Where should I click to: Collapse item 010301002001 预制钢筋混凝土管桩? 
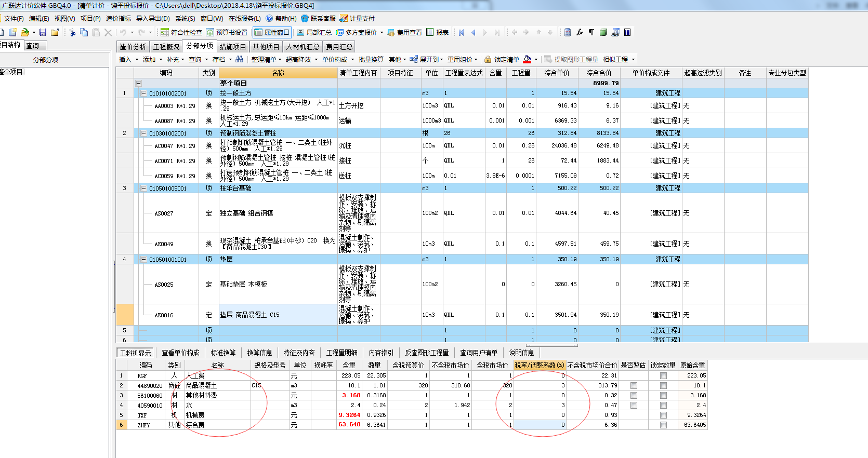[x=144, y=133]
